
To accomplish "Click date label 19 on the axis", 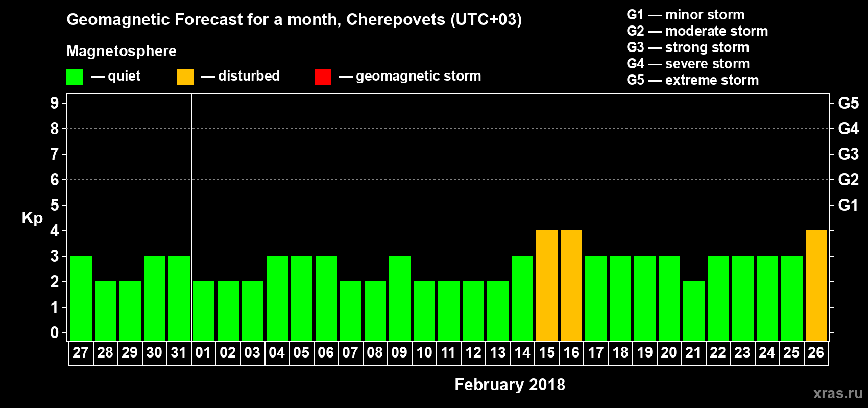I will (644, 353).
